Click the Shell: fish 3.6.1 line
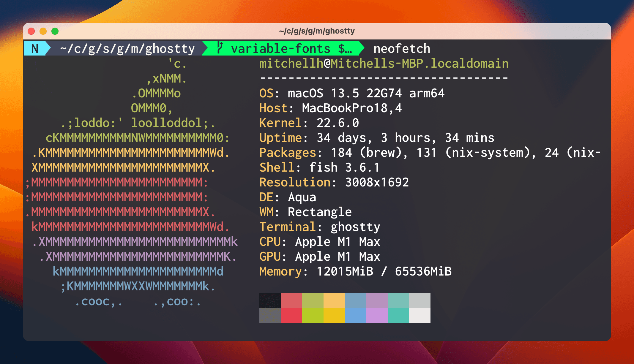This screenshot has width=634, height=364. click(x=320, y=167)
